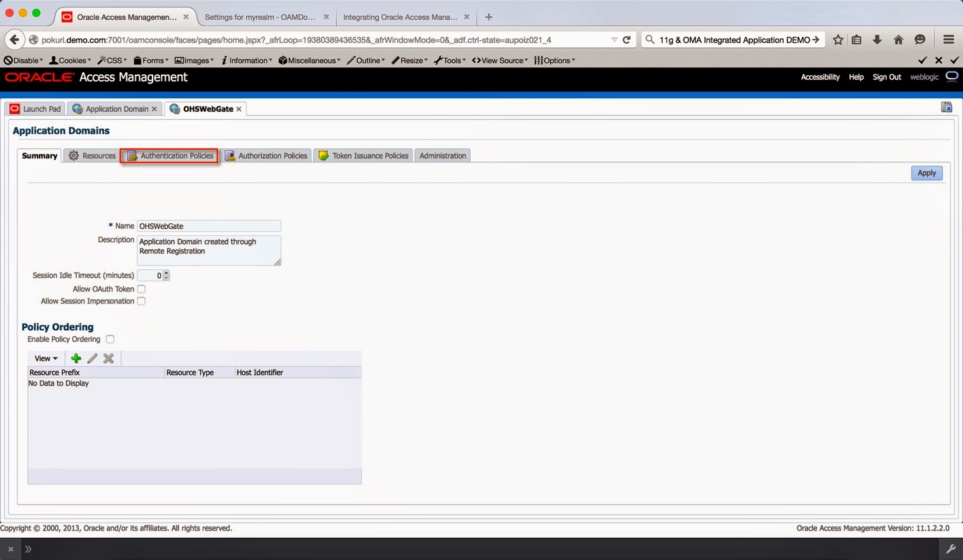Image resolution: width=963 pixels, height=560 pixels.
Task: Open the View dropdown in Policy Ordering
Action: [x=46, y=359]
